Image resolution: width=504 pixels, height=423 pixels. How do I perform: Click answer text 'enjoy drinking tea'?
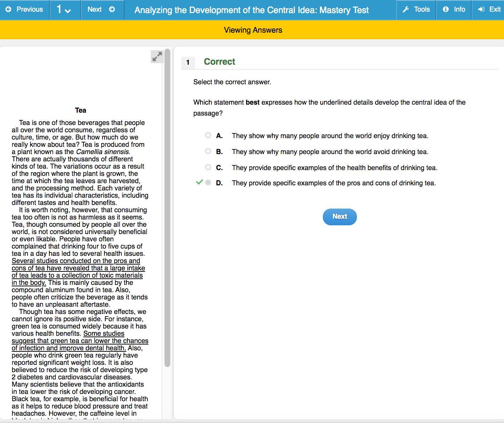click(x=402, y=136)
